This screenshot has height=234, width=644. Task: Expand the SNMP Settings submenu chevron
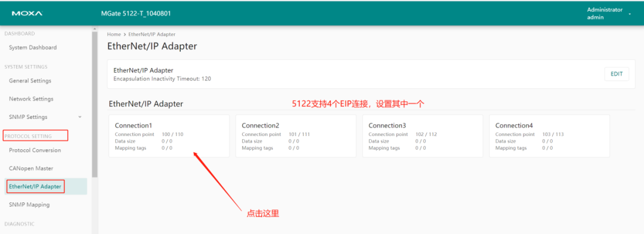click(80, 117)
